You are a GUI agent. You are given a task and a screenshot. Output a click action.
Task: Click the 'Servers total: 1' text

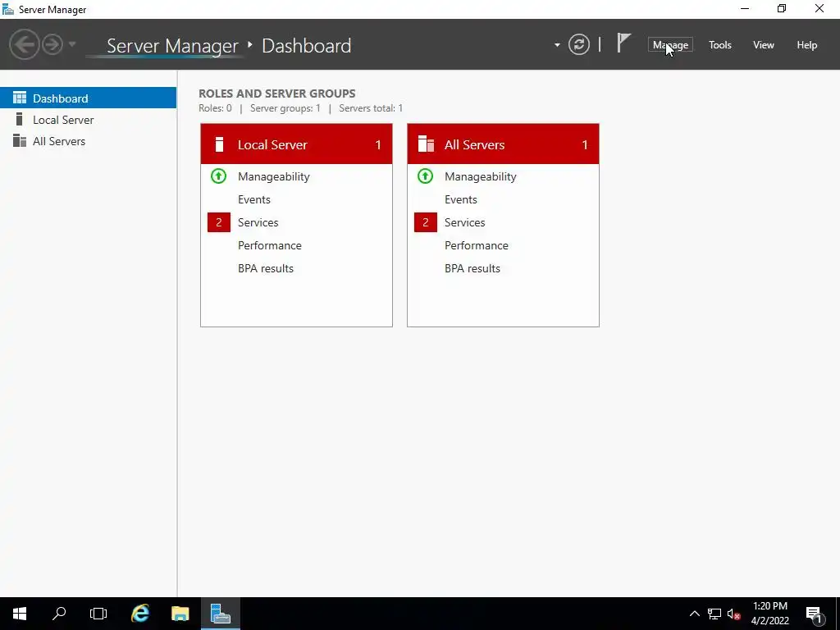[x=371, y=108]
